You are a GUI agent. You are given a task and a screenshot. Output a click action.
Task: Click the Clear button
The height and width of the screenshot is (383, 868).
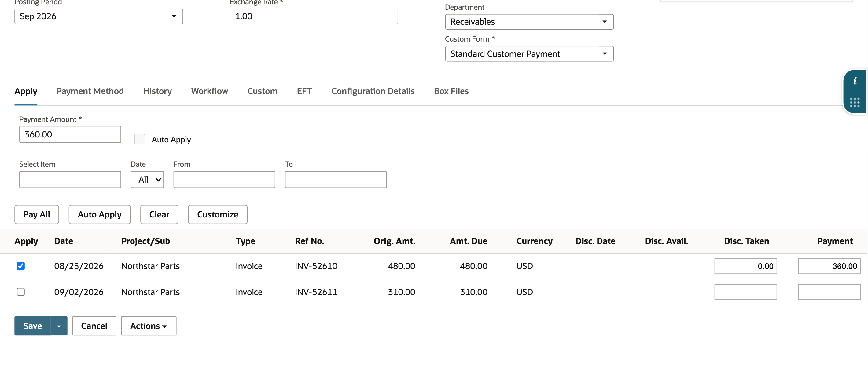tap(159, 214)
